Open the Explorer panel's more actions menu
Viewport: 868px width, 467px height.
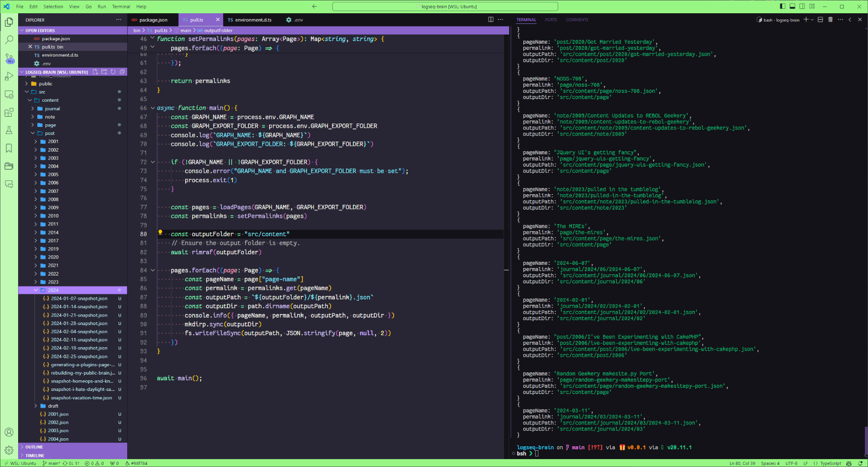pos(118,19)
